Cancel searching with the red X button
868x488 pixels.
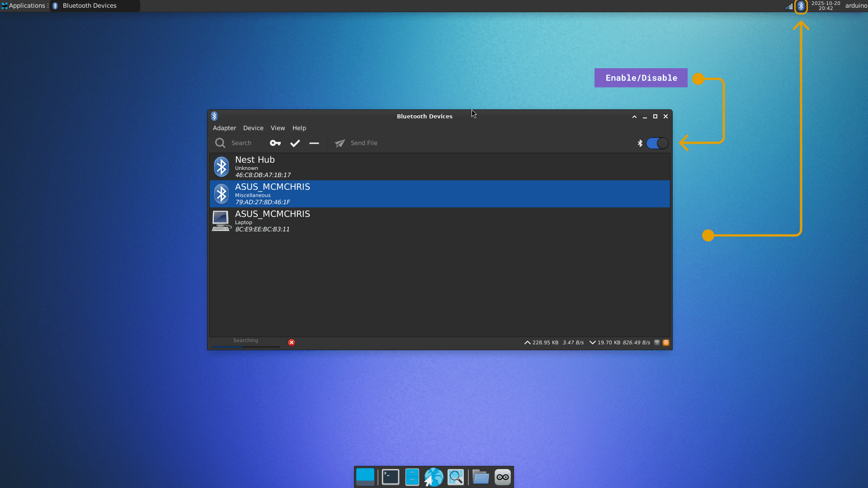pos(292,343)
